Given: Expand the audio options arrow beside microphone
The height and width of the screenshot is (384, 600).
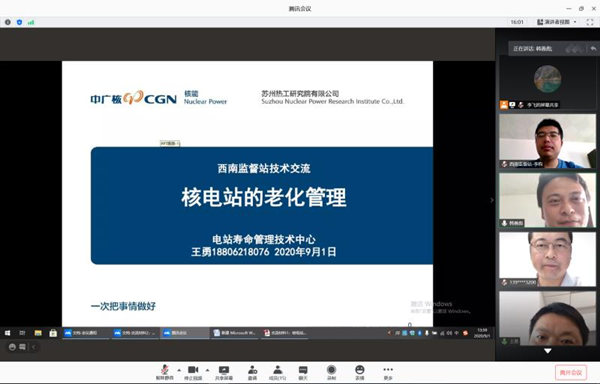Looking at the screenshot, I should (179, 370).
